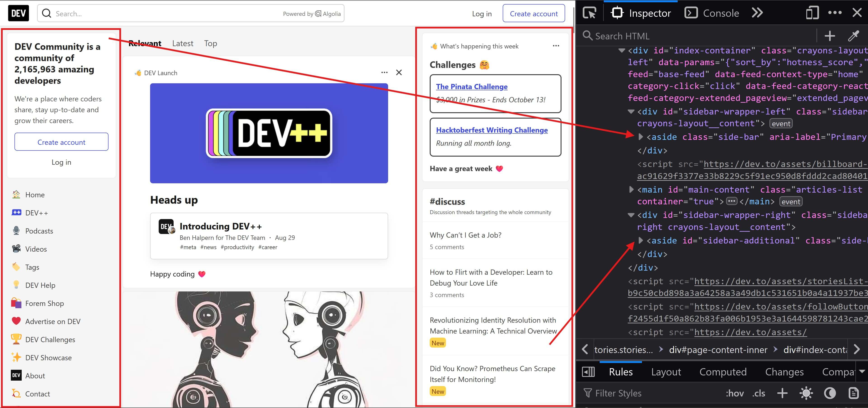The height and width of the screenshot is (408, 868).
Task: Open the DevTools three-dot options menu
Action: [x=835, y=13]
